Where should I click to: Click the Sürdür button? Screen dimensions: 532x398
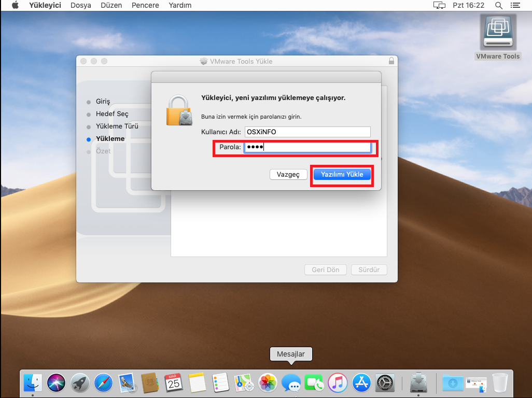(369, 269)
